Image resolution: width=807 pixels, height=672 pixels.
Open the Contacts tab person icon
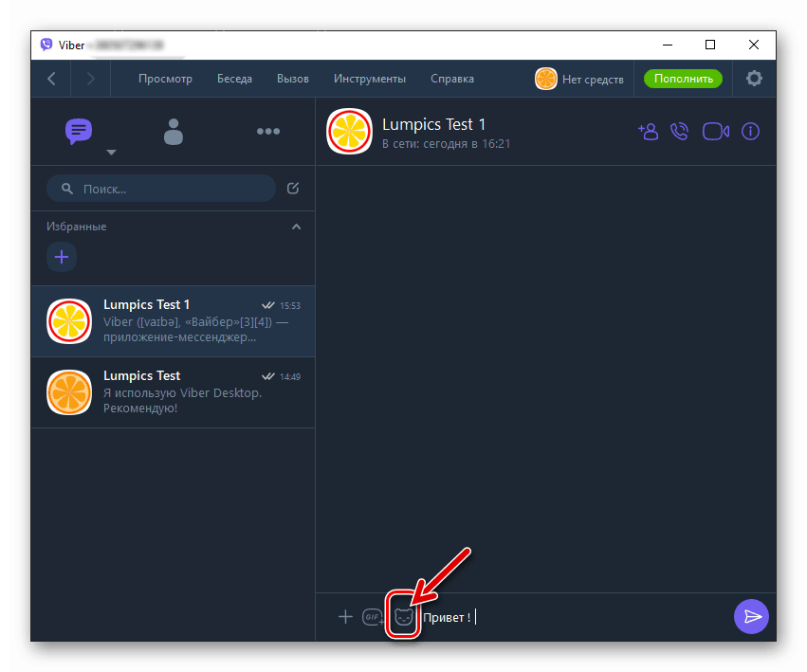[x=174, y=132]
